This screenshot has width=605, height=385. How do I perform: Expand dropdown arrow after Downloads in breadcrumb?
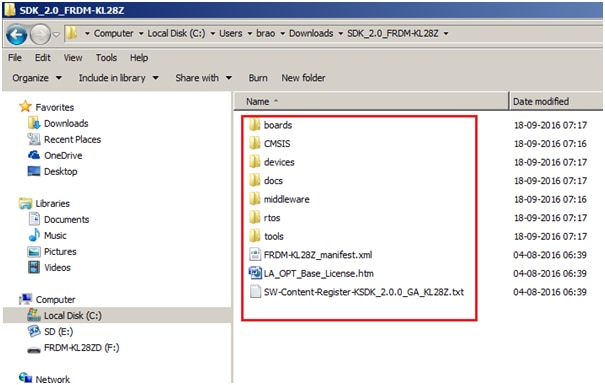[341, 34]
